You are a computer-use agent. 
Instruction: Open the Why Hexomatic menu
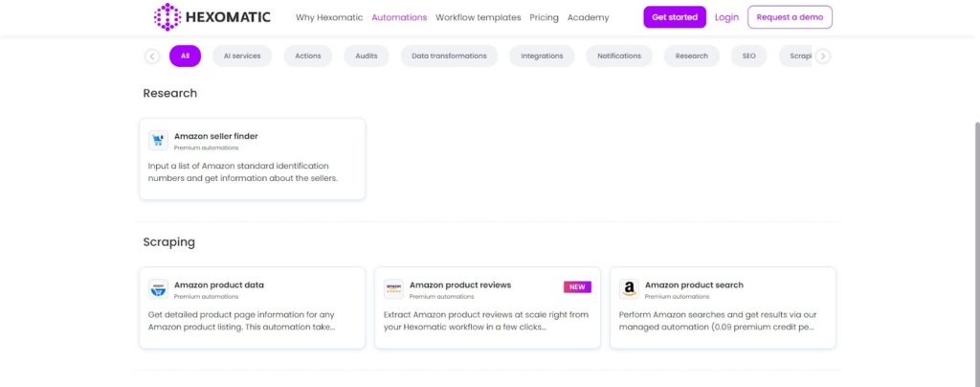tap(330, 17)
